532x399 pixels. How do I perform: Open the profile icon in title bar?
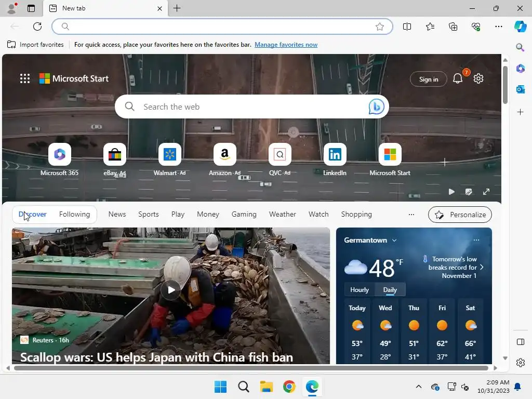[x=12, y=8]
